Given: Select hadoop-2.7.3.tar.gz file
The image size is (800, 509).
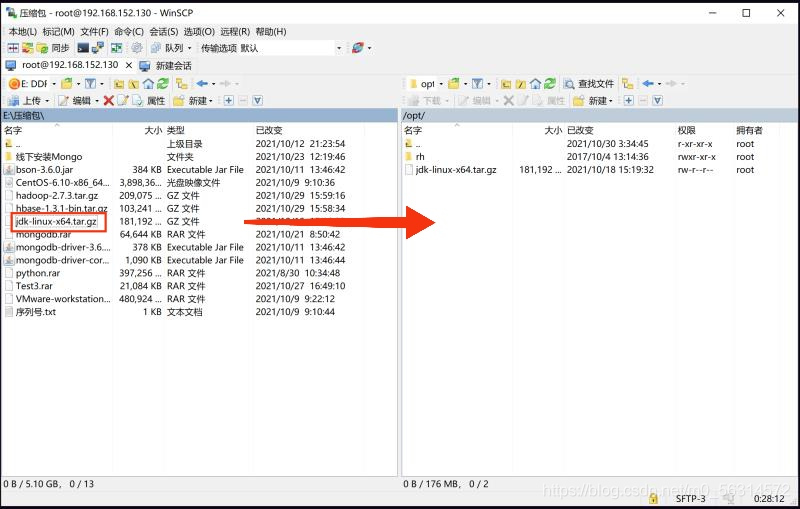Looking at the screenshot, I should tap(57, 196).
